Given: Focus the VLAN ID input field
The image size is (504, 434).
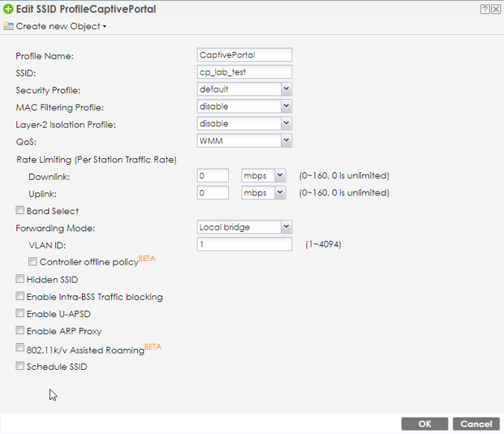Looking at the screenshot, I should pyautogui.click(x=243, y=244).
